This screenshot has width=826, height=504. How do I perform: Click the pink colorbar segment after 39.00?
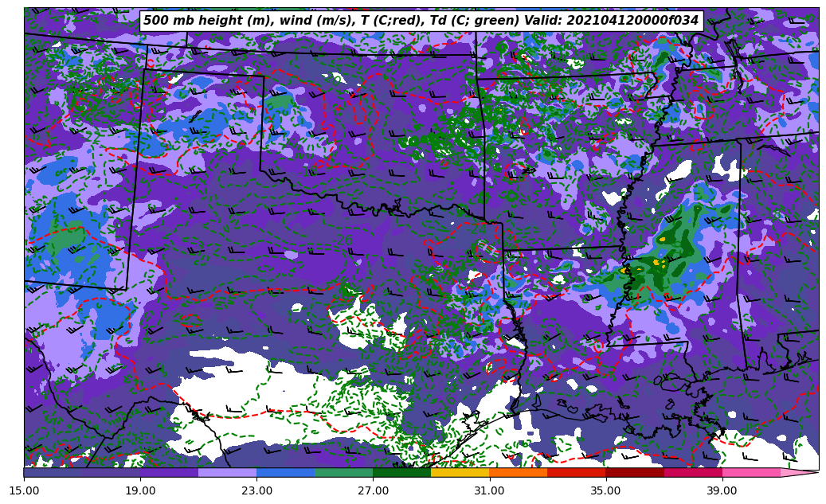750,472
